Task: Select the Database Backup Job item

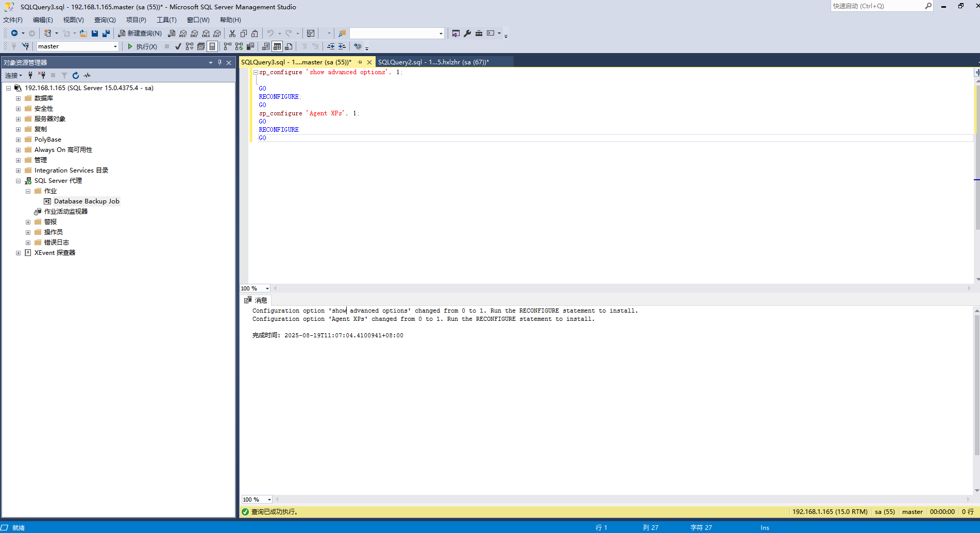Action: [x=86, y=201]
